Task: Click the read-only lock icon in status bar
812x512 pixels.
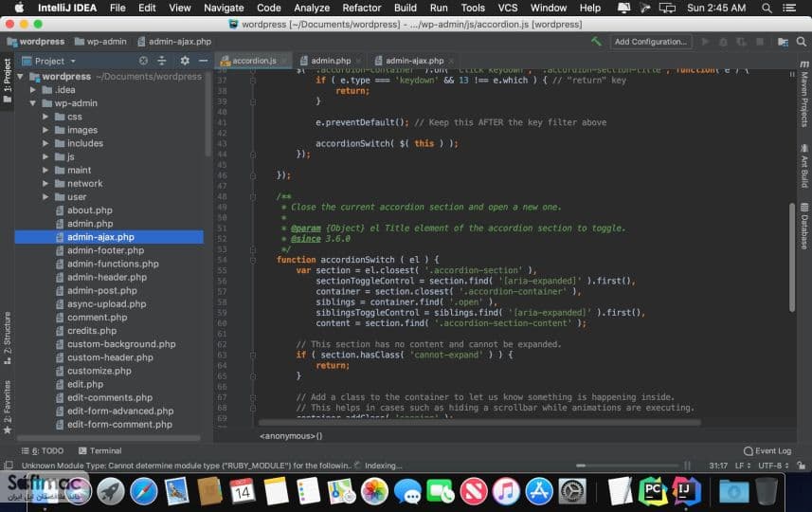Action: point(802,466)
